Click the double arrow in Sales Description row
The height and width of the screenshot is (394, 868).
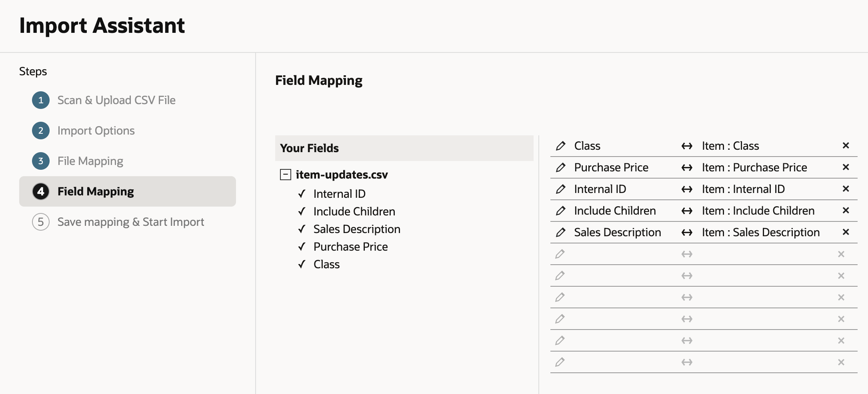[x=687, y=233]
